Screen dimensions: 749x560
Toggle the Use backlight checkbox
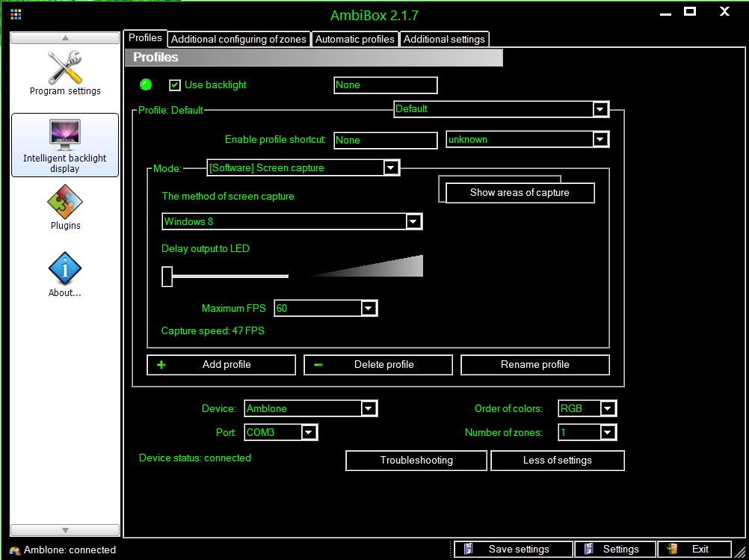[x=175, y=85]
